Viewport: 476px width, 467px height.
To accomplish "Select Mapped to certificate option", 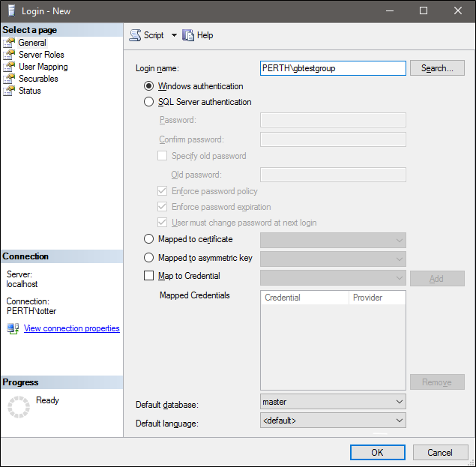I will coord(148,239).
